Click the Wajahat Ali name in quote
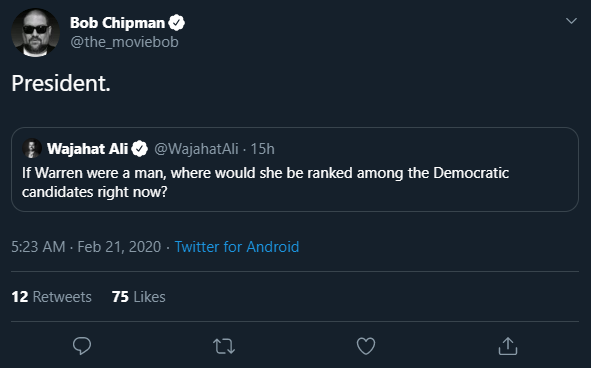 click(x=87, y=149)
